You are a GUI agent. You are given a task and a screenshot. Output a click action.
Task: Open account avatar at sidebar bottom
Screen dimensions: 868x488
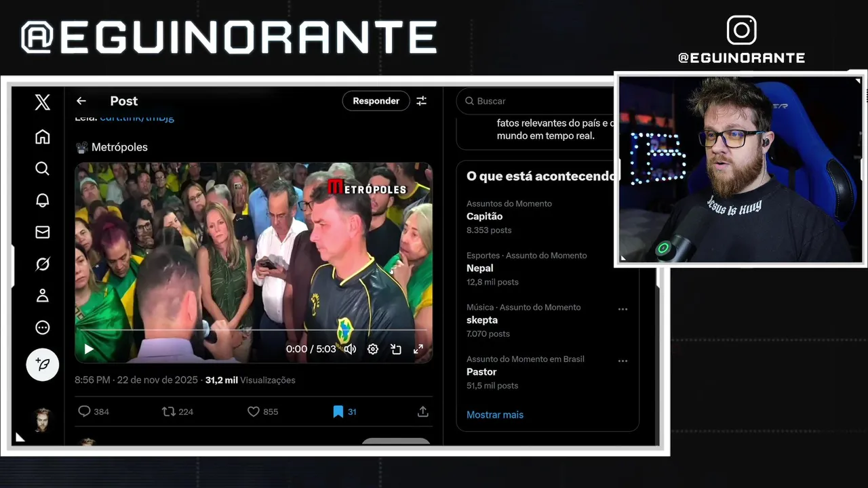pyautogui.click(x=43, y=420)
